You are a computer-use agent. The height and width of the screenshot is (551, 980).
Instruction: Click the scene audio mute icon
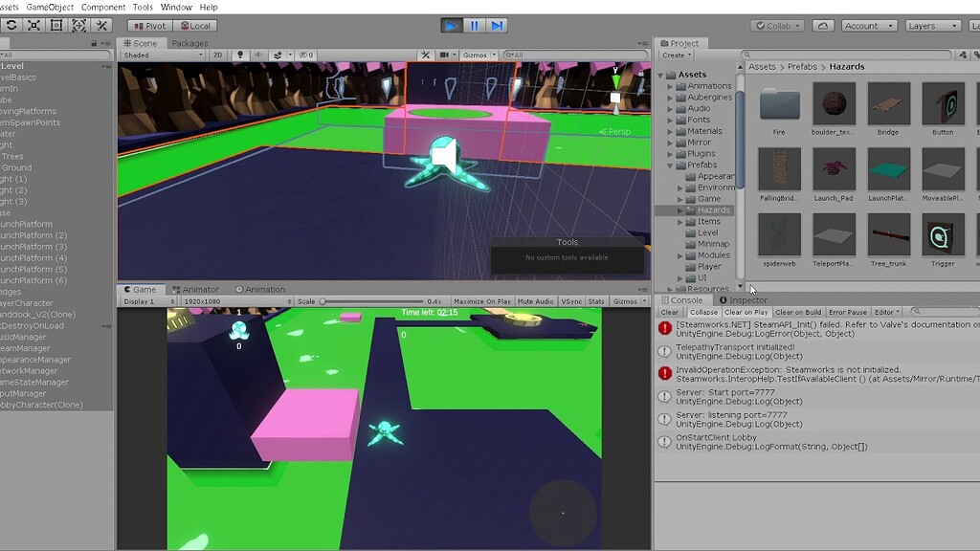coord(259,55)
